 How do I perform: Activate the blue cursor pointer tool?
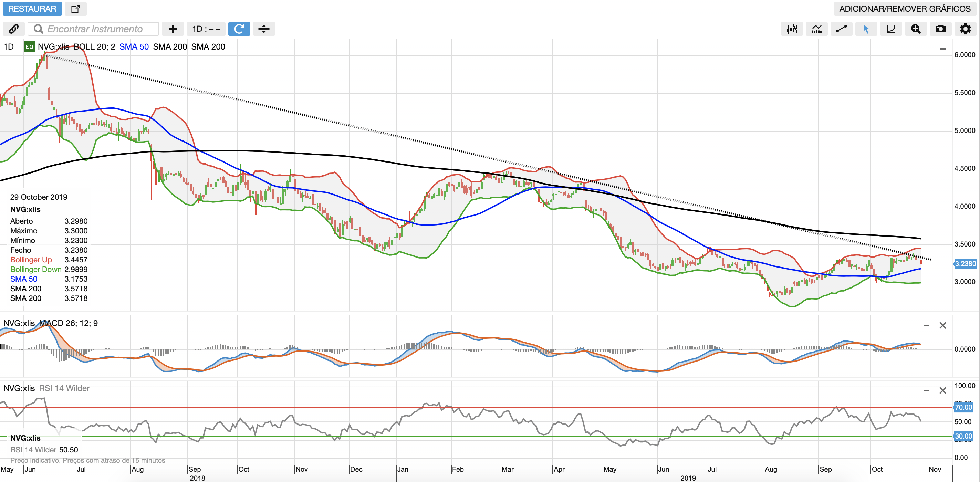(866, 29)
